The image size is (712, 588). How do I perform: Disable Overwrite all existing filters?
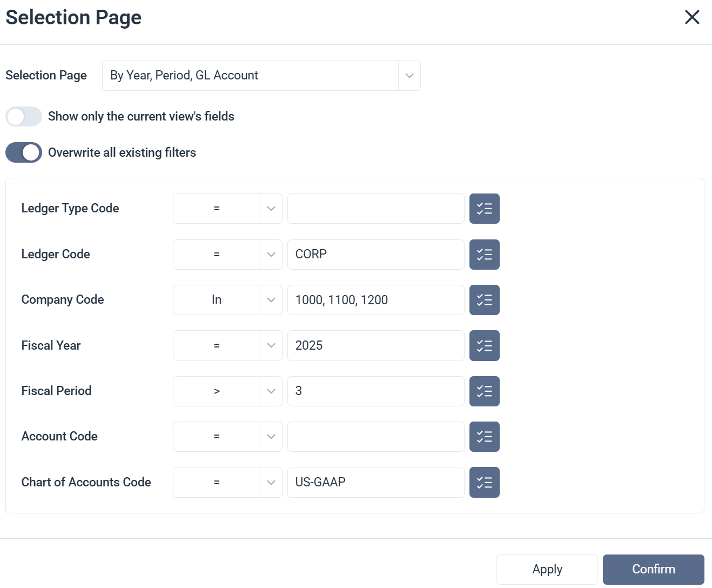pyautogui.click(x=23, y=152)
